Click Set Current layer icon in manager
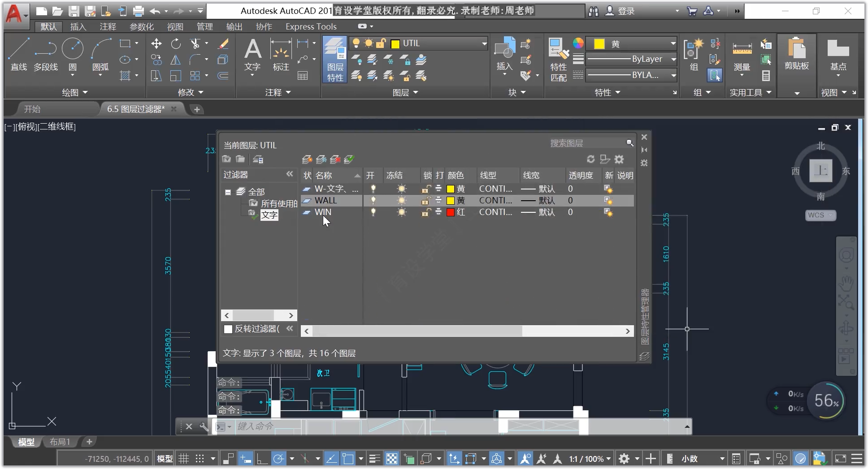The width and height of the screenshot is (868, 469). pyautogui.click(x=349, y=159)
